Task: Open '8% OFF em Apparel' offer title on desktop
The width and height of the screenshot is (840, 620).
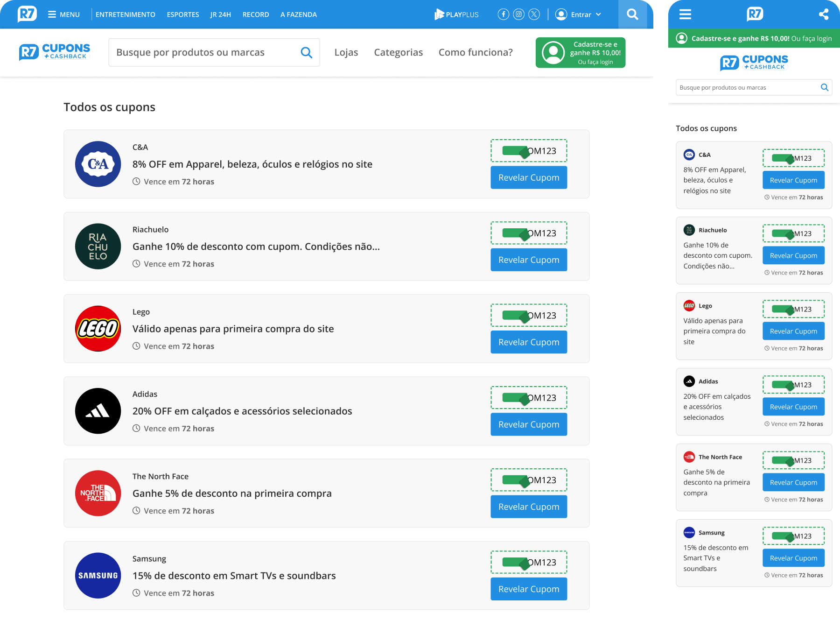Action: click(x=252, y=164)
